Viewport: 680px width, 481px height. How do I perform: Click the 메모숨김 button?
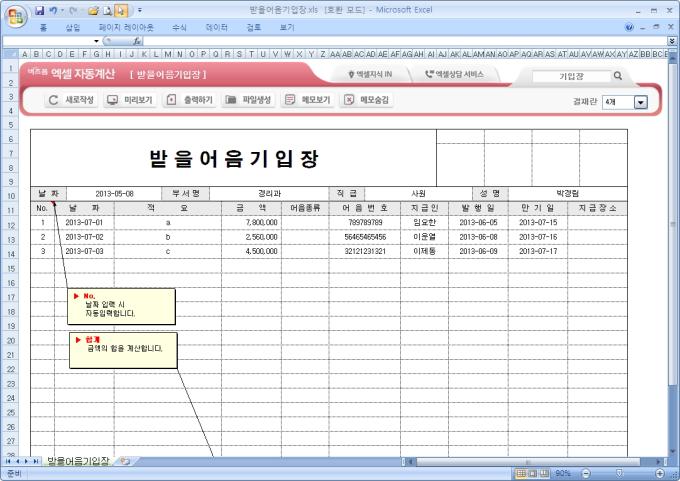[x=366, y=100]
